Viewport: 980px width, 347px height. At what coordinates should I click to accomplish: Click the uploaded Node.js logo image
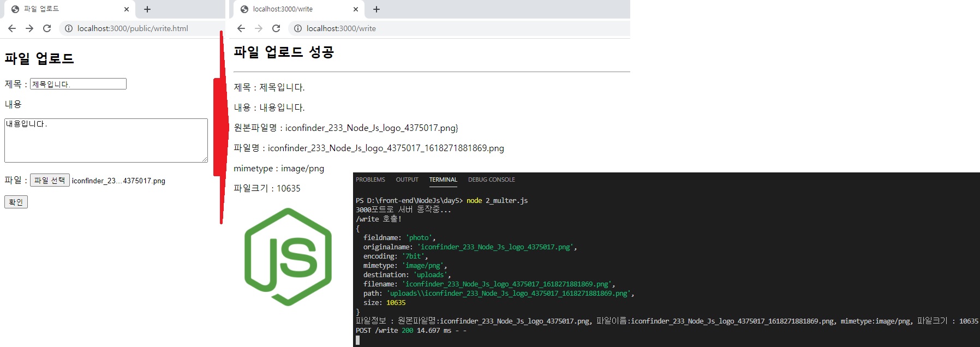click(288, 256)
